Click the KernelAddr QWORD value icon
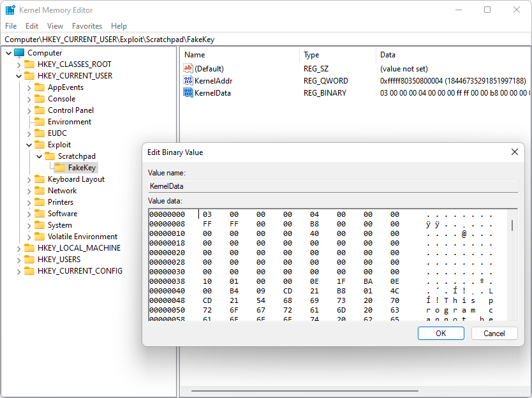 tap(188, 80)
